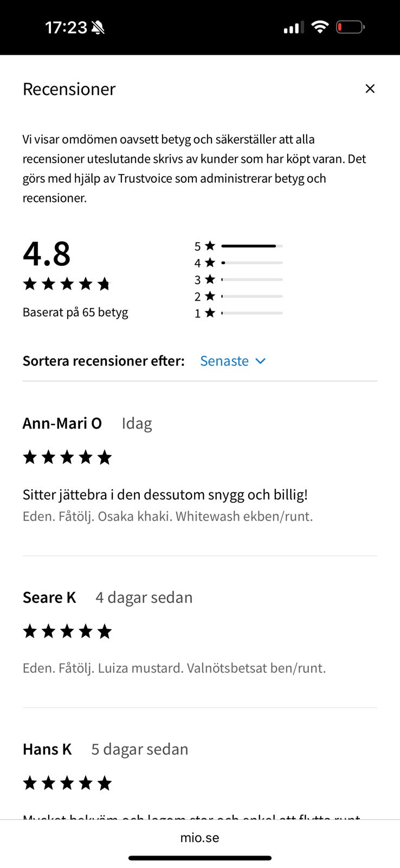Tap the 5-star rating bar
Image resolution: width=400 pixels, height=868 pixels.
[x=251, y=246]
